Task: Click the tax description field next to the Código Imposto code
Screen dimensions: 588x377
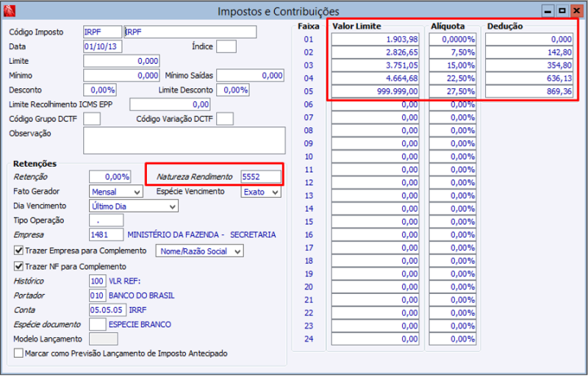Action: tap(190, 32)
